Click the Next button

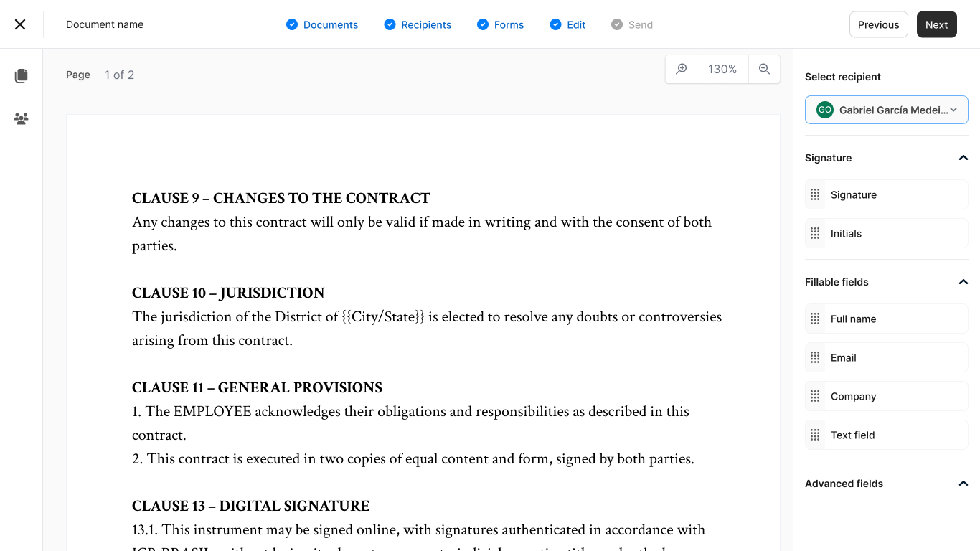[x=936, y=24]
